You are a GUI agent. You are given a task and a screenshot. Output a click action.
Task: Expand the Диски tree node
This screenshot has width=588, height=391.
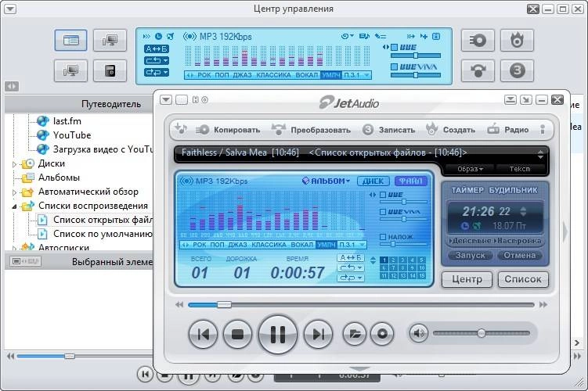pos(14,164)
